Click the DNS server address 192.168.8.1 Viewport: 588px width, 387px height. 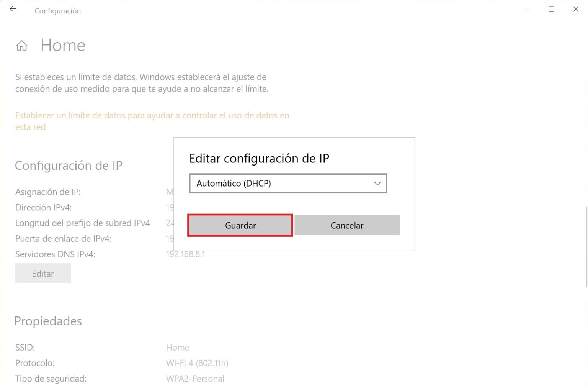point(186,254)
